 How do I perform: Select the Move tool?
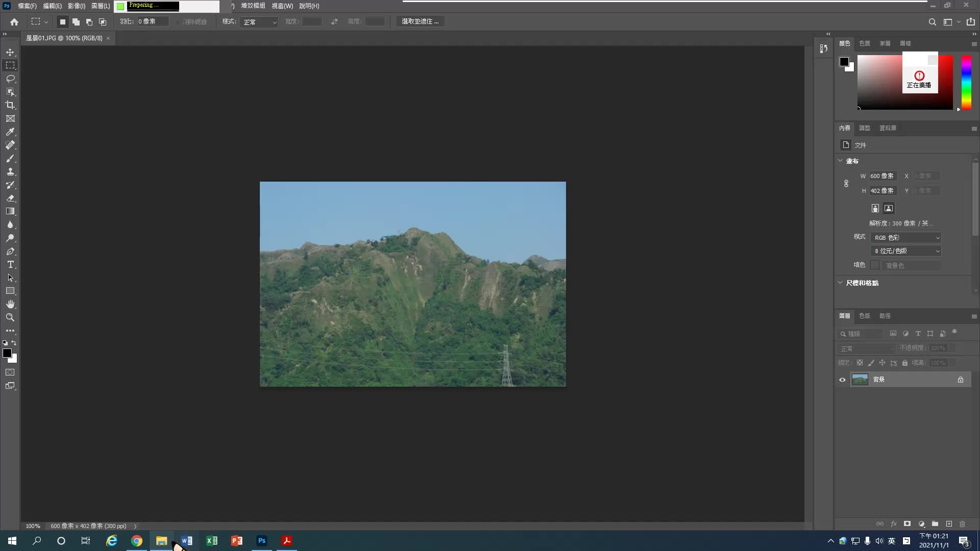click(x=10, y=53)
